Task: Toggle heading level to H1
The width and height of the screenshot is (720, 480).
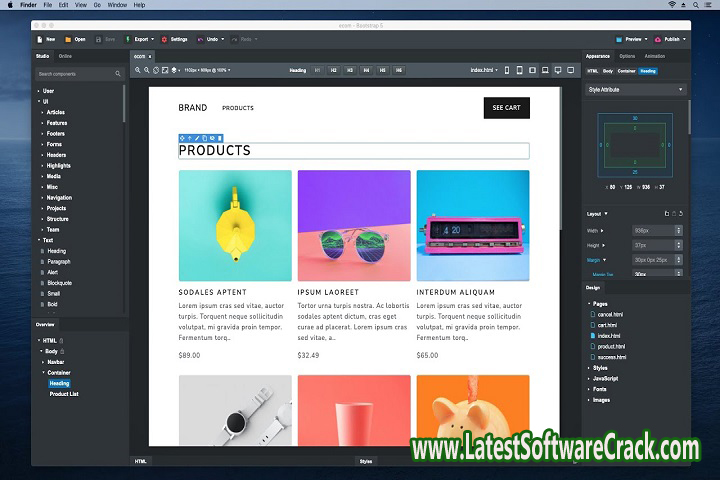Action: click(x=318, y=70)
